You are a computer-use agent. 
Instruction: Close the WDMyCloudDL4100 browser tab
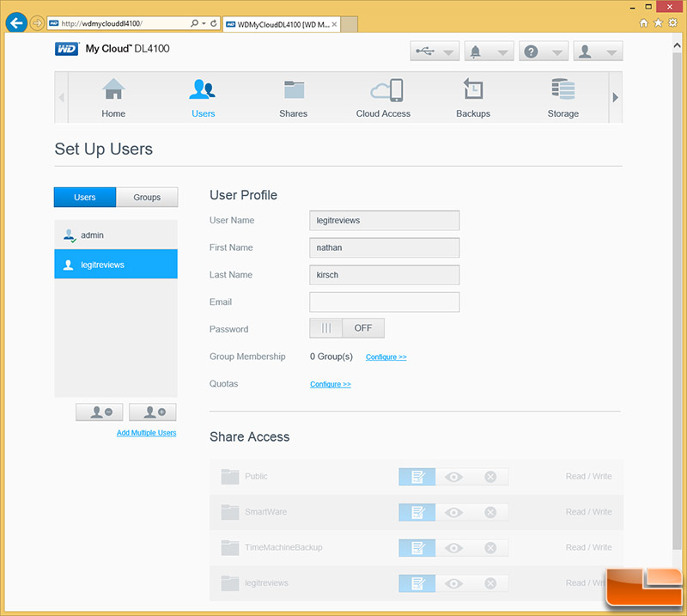tap(334, 25)
